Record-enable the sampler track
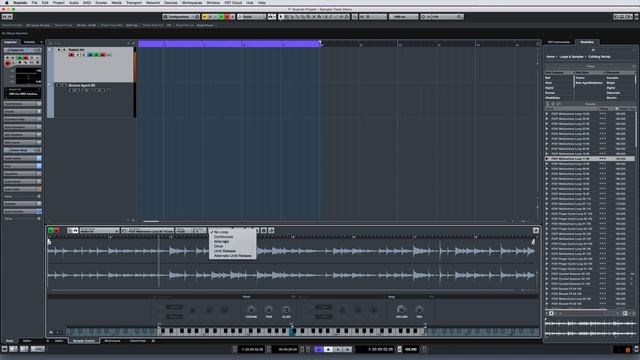Screen dimensions: 640x360 pyautogui.click(x=71, y=55)
